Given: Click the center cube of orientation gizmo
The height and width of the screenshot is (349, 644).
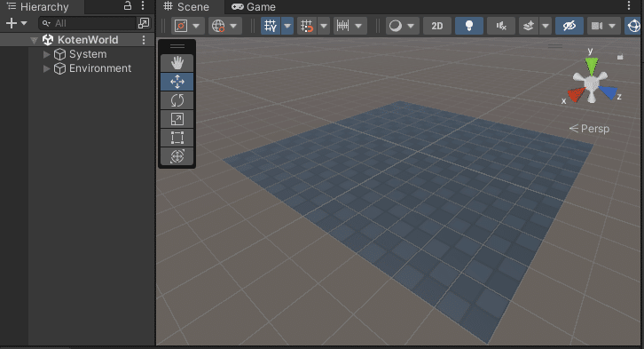Looking at the screenshot, I should (592, 84).
